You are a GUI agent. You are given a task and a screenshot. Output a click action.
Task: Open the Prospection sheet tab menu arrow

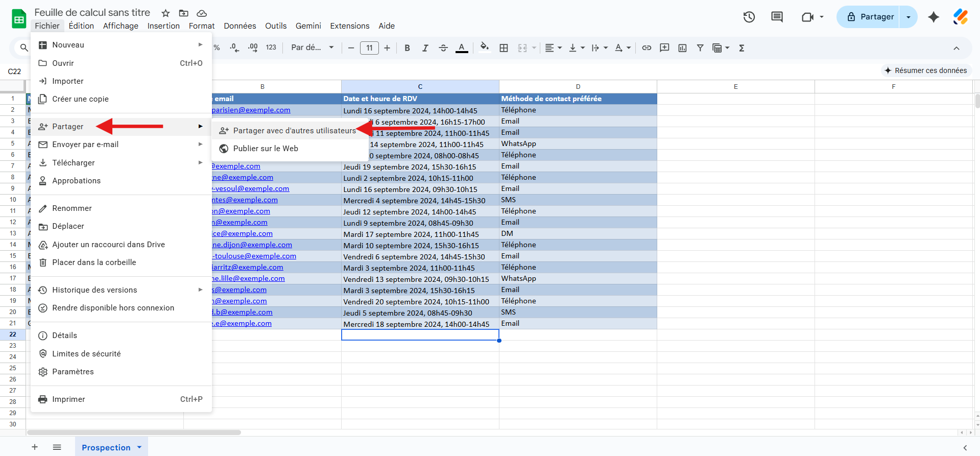[x=139, y=447]
